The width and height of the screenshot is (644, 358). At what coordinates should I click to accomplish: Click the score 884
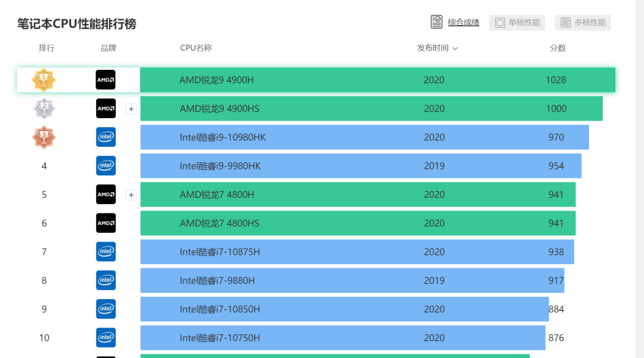point(556,309)
